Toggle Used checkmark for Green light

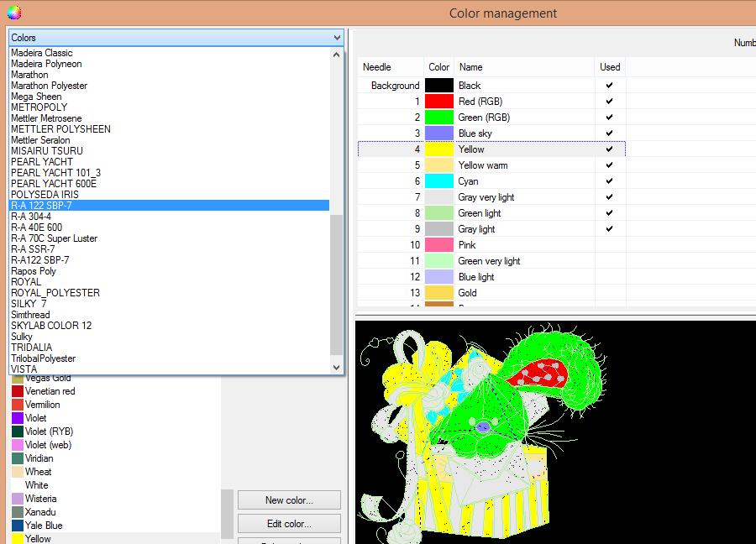pos(610,212)
